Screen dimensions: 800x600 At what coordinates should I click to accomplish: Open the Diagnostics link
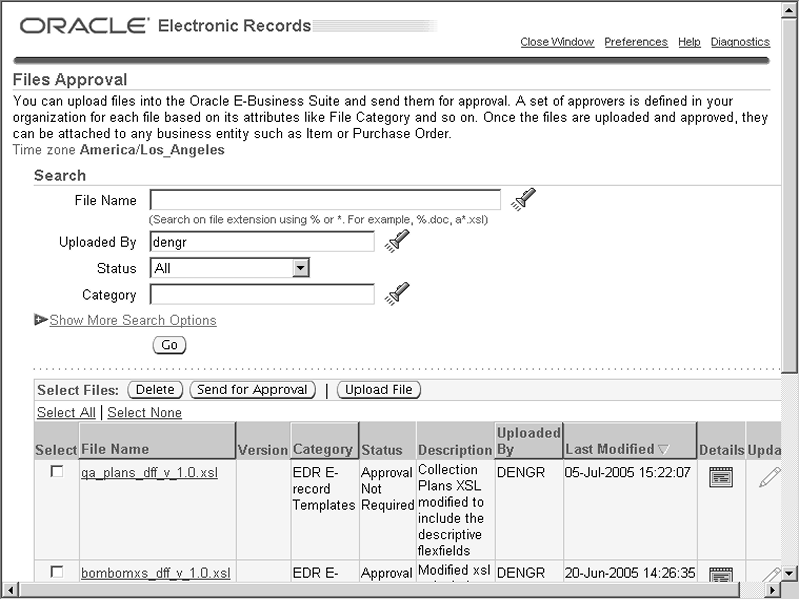740,42
